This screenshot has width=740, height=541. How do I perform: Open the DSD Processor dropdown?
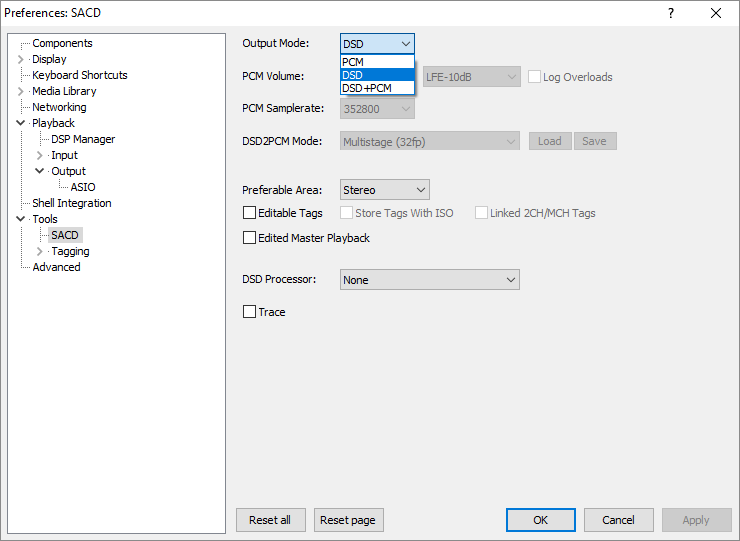(x=429, y=280)
